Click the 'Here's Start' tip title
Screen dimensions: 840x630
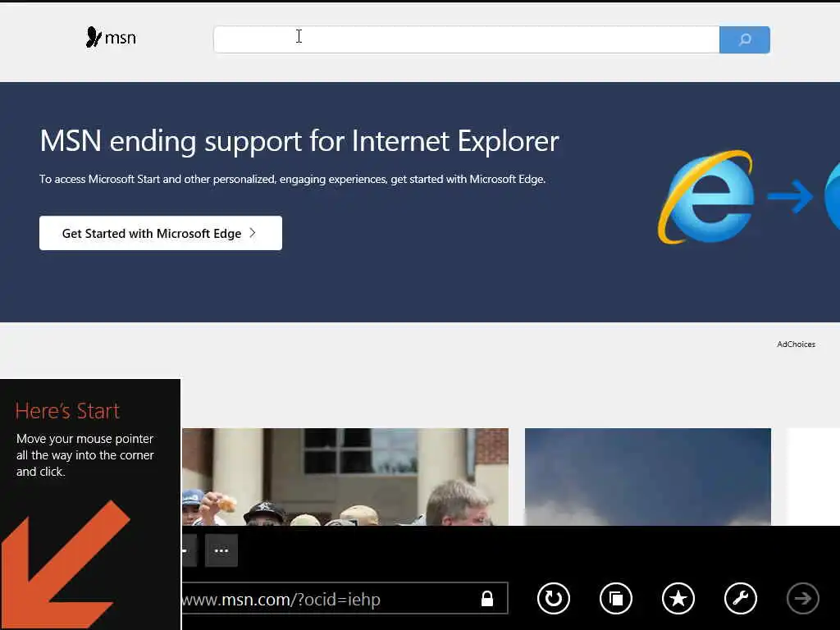(67, 411)
